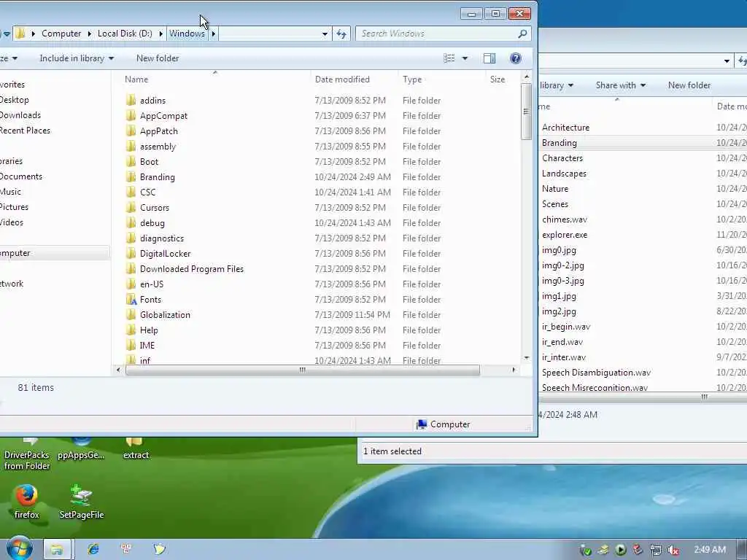
Task: Select the en-US folder
Action: tap(152, 284)
